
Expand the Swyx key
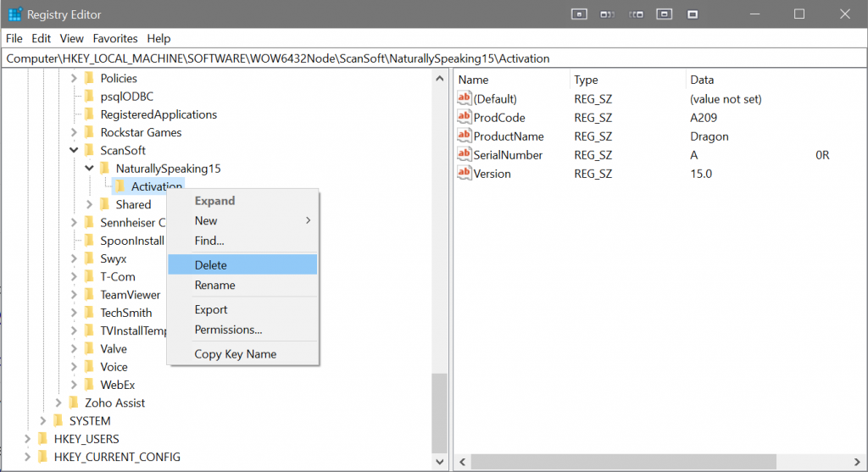[x=74, y=259]
